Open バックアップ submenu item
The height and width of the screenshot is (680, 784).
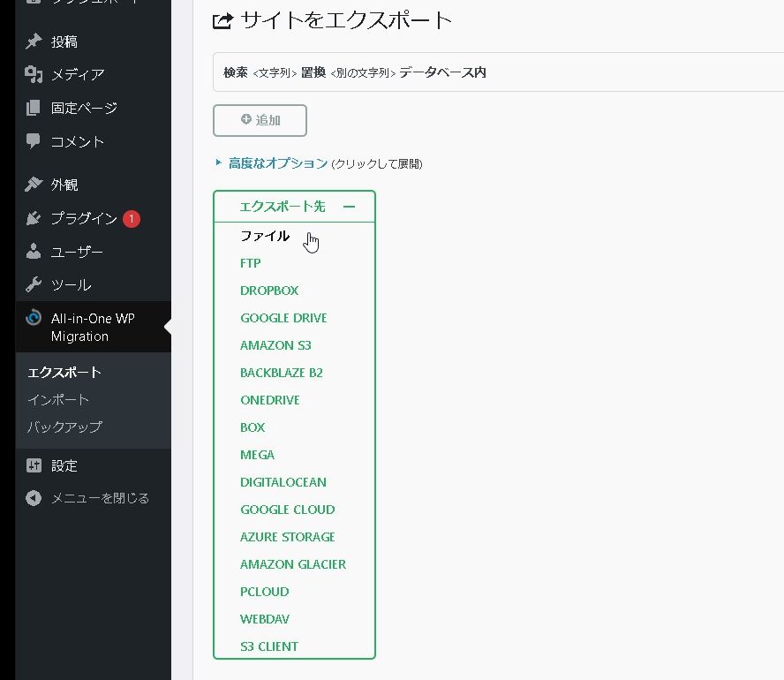click(x=64, y=427)
